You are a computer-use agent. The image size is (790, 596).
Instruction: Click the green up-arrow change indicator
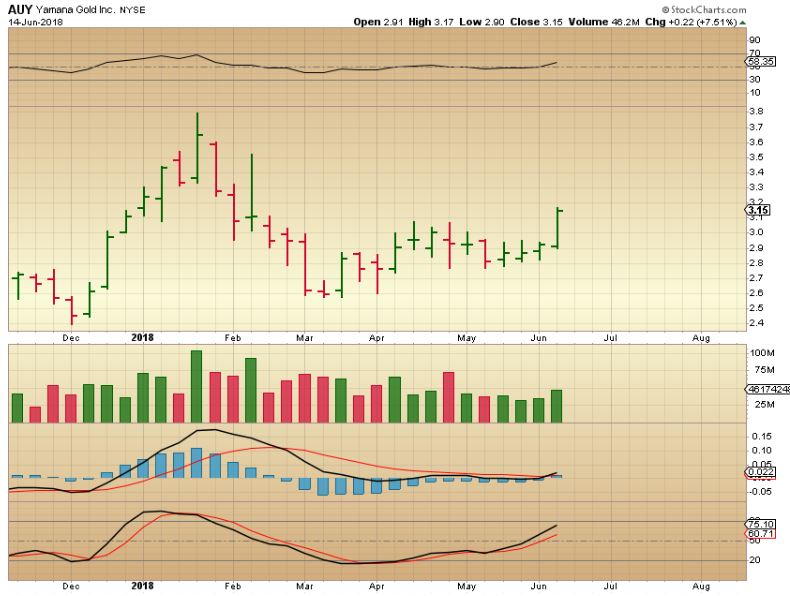[x=743, y=23]
